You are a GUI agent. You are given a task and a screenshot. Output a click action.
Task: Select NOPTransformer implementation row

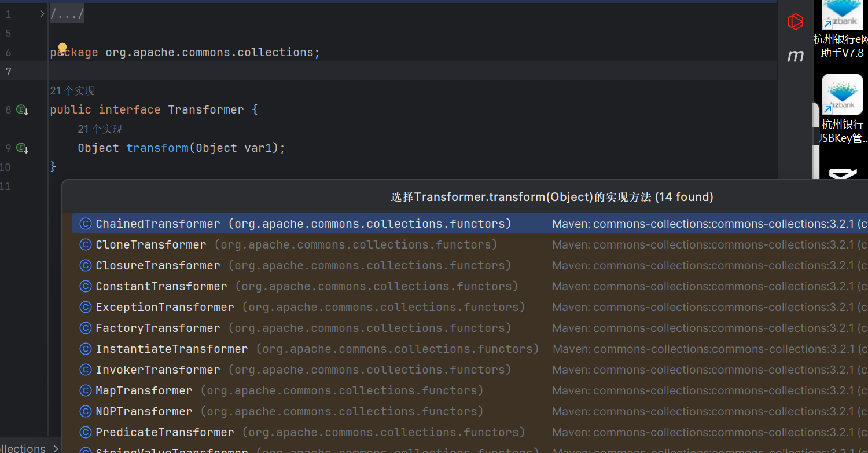[x=469, y=411]
